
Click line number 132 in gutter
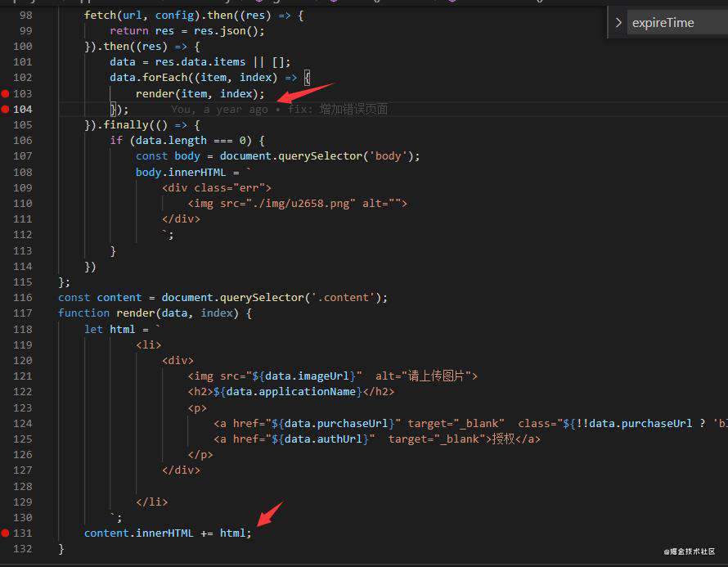[x=23, y=549]
